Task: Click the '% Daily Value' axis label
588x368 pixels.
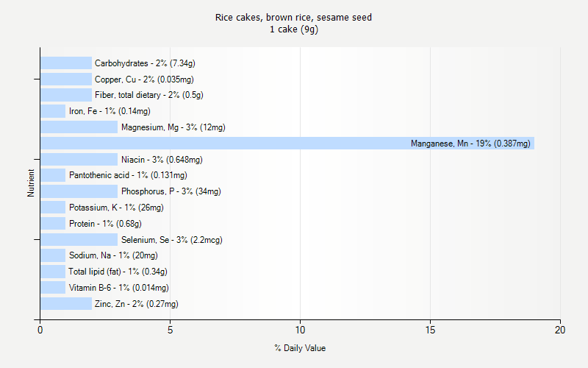Action: (300, 348)
